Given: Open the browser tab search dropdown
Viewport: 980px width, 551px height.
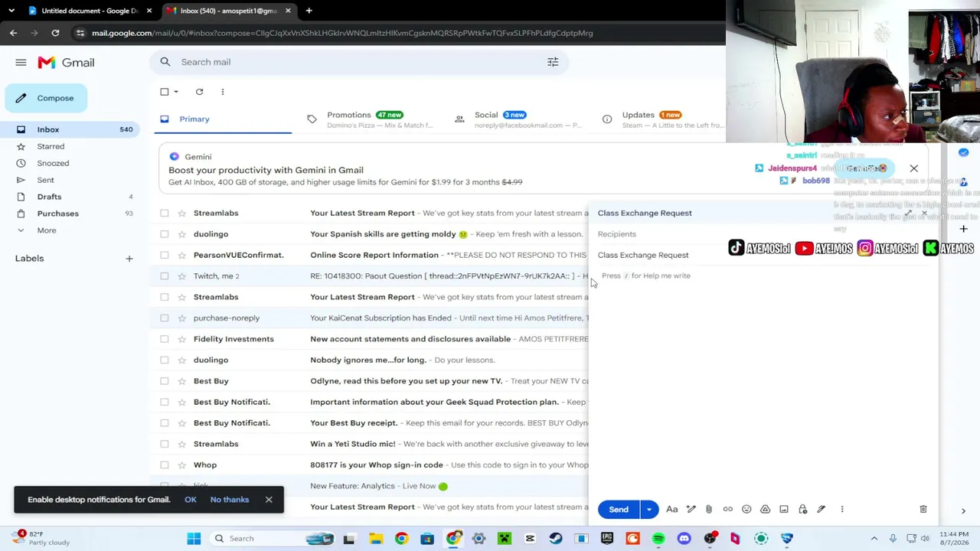Looking at the screenshot, I should pyautogui.click(x=11, y=11).
